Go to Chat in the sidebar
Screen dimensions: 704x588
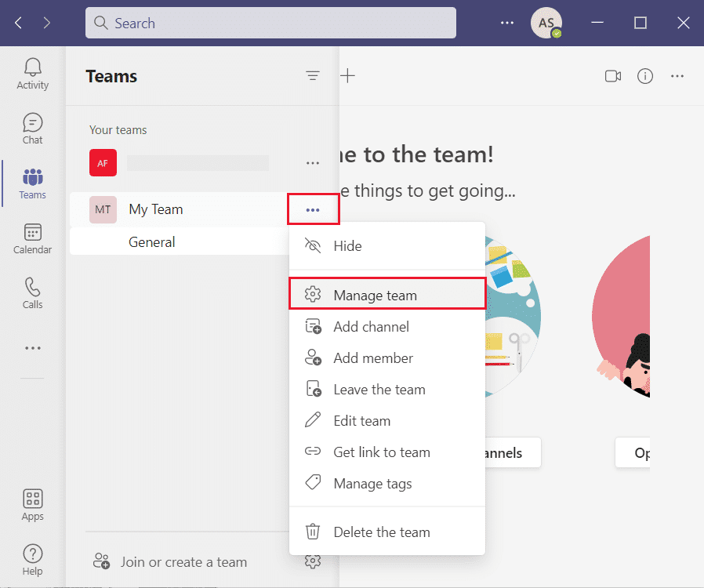pyautogui.click(x=33, y=129)
